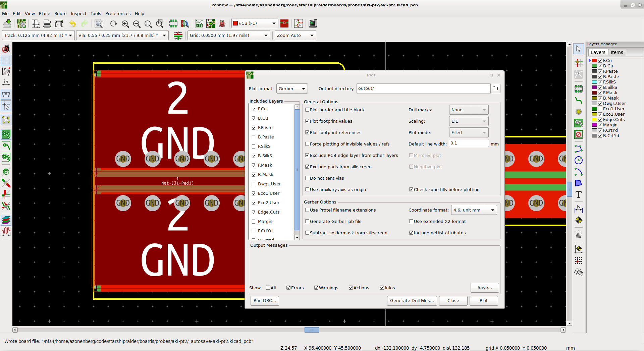
Task: Change the Coordinate format dropdown
Action: pyautogui.click(x=474, y=210)
